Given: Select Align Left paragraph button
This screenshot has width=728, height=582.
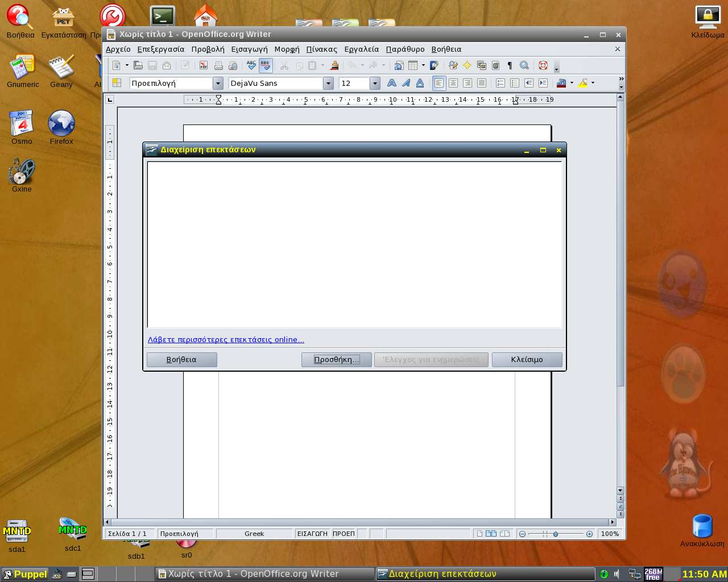Looking at the screenshot, I should (x=439, y=83).
